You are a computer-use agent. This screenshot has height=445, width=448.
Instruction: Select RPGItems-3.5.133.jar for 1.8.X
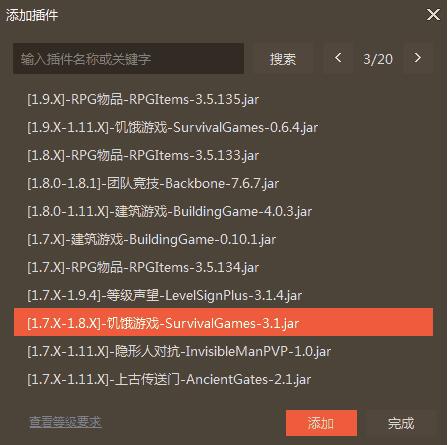click(223, 155)
